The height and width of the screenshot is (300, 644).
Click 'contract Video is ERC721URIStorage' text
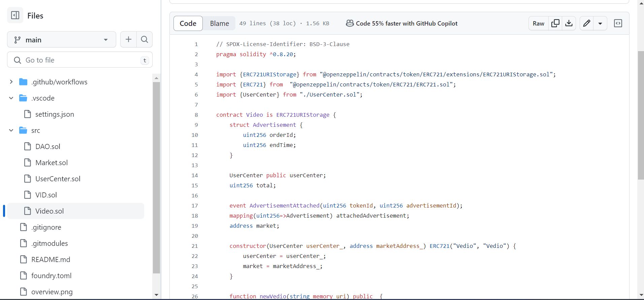tap(273, 115)
